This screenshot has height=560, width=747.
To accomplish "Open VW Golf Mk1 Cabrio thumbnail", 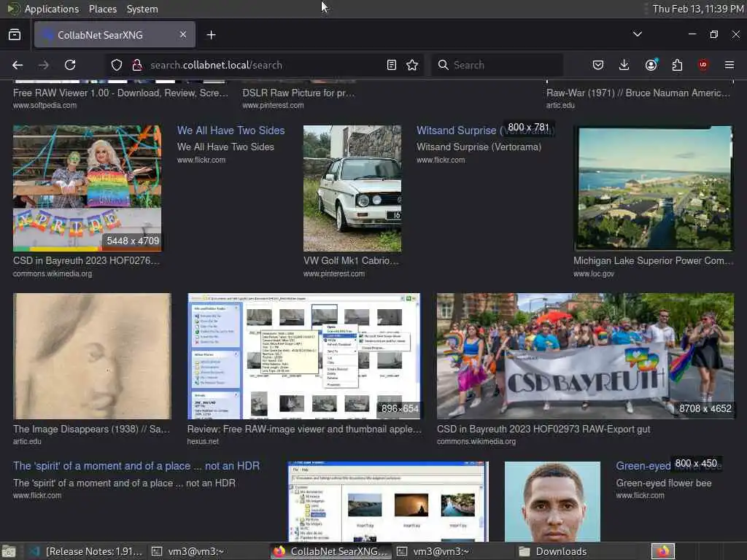I will pyautogui.click(x=352, y=188).
